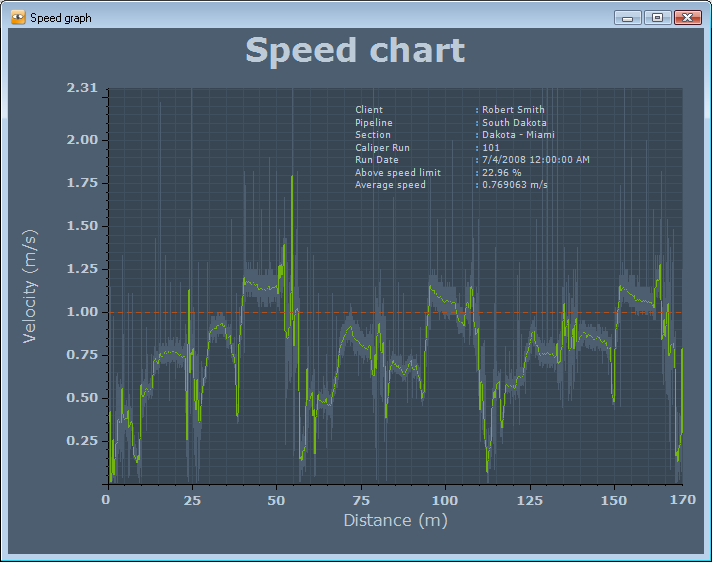
Task: Click average speed value '0.769063 m/s'
Action: click(514, 185)
